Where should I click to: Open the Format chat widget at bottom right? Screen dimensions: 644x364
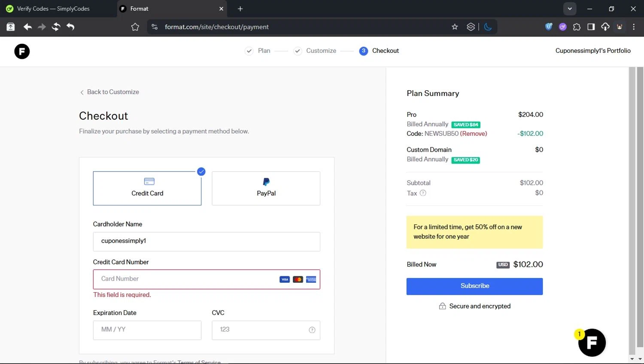(592, 343)
